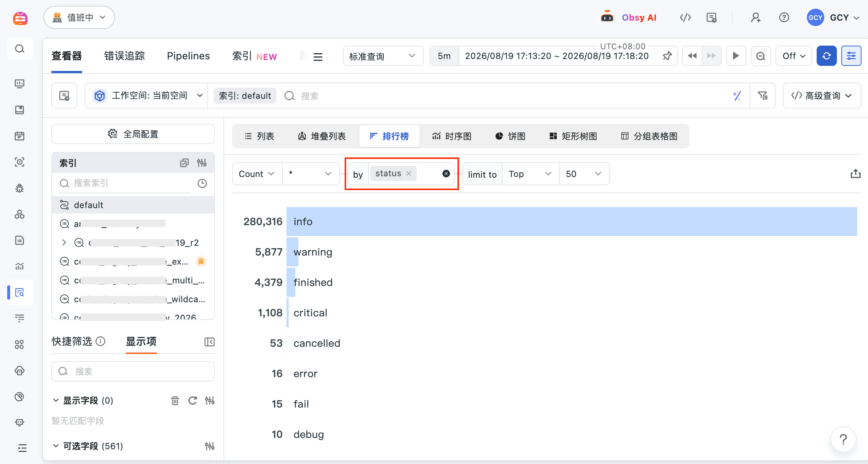Open the GCY account menu

833,17
